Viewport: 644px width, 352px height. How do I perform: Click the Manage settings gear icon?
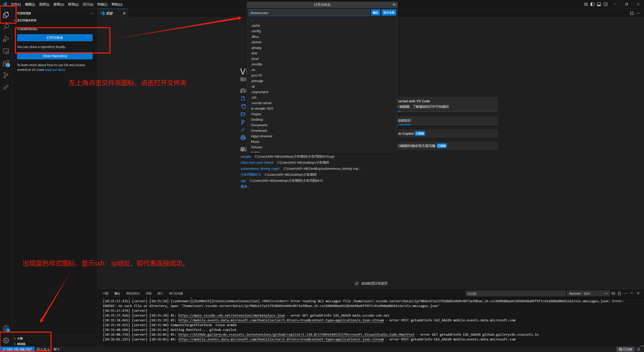click(x=6, y=340)
